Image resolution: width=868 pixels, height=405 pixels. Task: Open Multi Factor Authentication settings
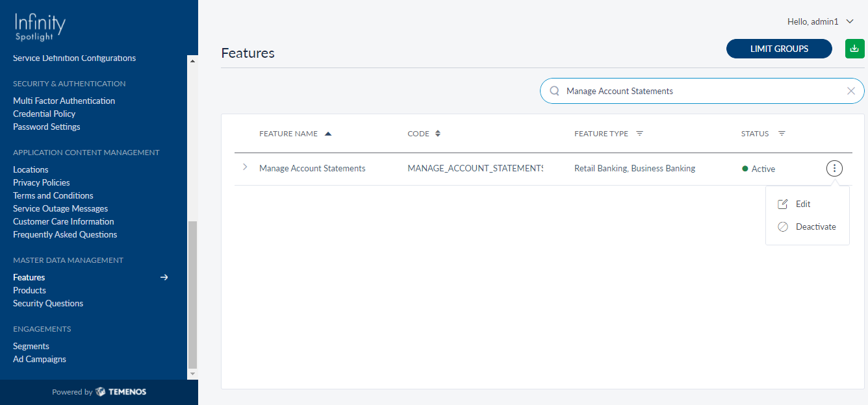(x=64, y=101)
